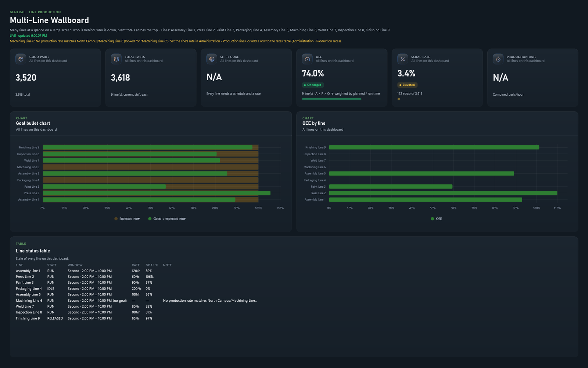Click the Press Line 2 bar in Goal bullet chart
This screenshot has width=588, height=368.
[x=157, y=193]
